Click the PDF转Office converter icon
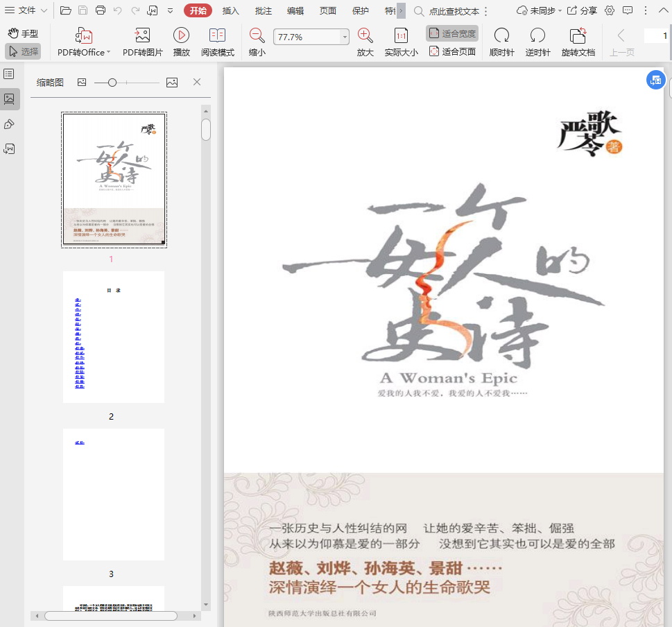This screenshot has width=672, height=627. coord(84,35)
